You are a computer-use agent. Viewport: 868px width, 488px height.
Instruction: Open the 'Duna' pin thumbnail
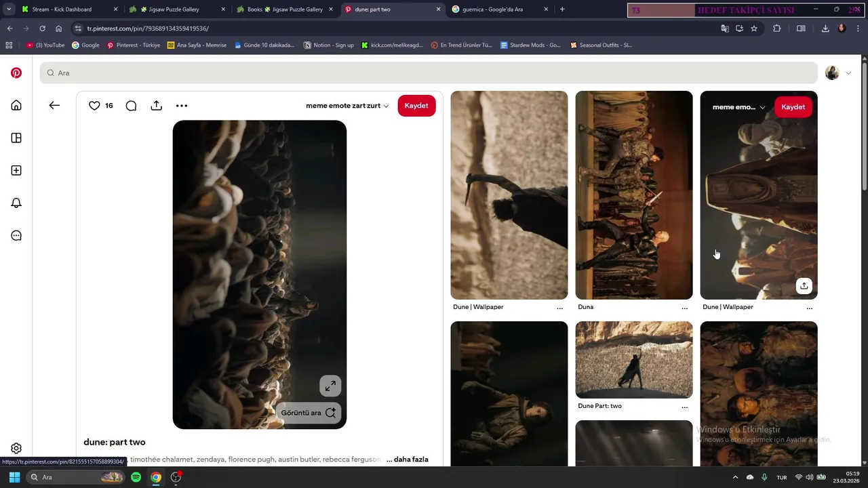tap(633, 195)
